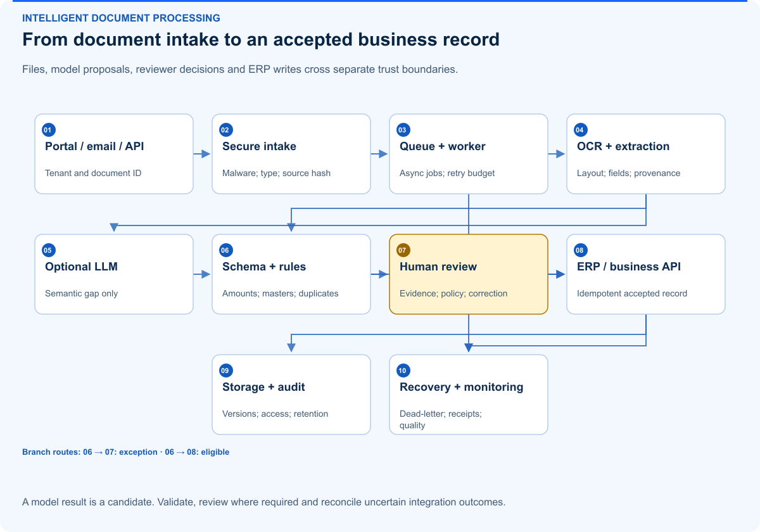Click the 09 step number badge
Viewport: 760px width, 532px height.
[x=225, y=370]
